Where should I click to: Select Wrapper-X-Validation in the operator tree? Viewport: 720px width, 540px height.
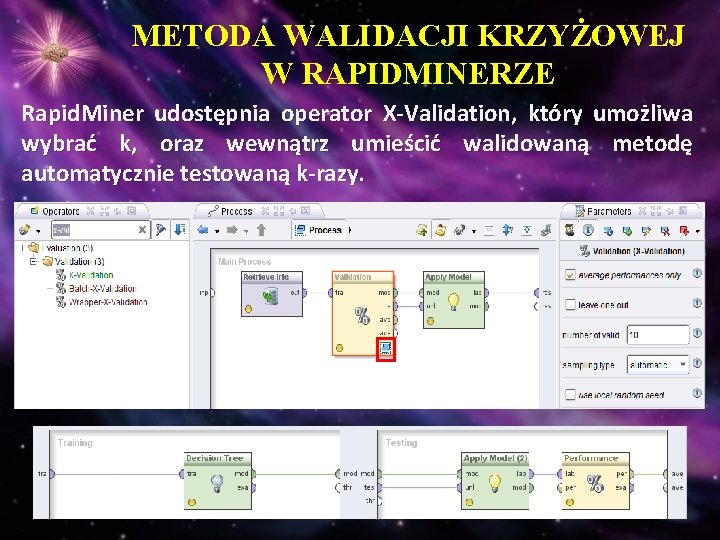(108, 302)
